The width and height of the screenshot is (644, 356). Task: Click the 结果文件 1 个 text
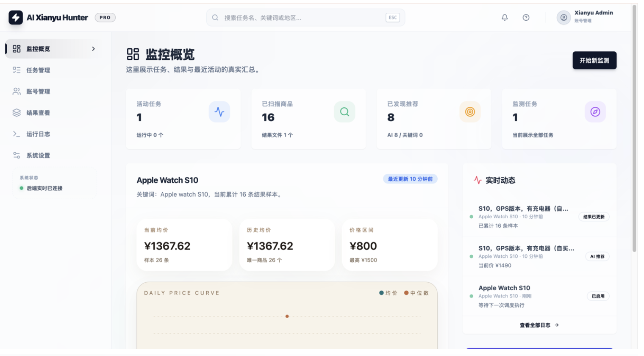pyautogui.click(x=277, y=135)
